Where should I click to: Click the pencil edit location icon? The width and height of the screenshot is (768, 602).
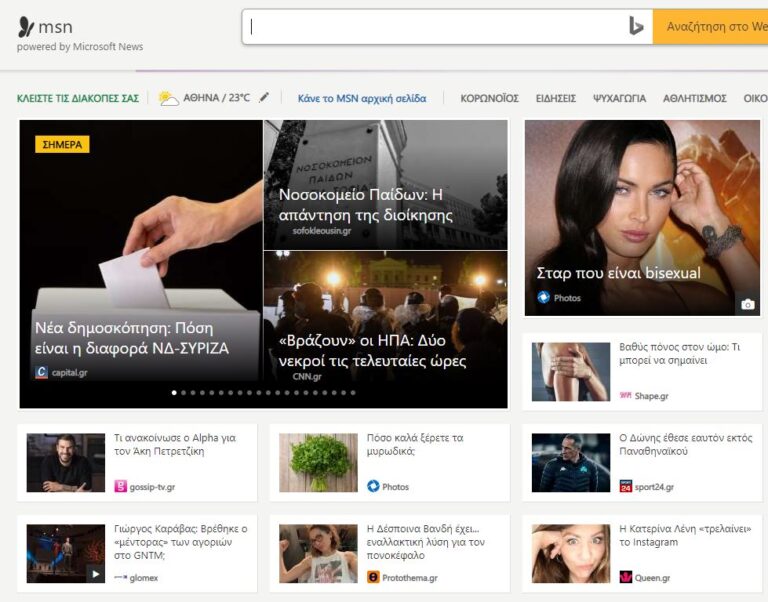pyautogui.click(x=264, y=97)
